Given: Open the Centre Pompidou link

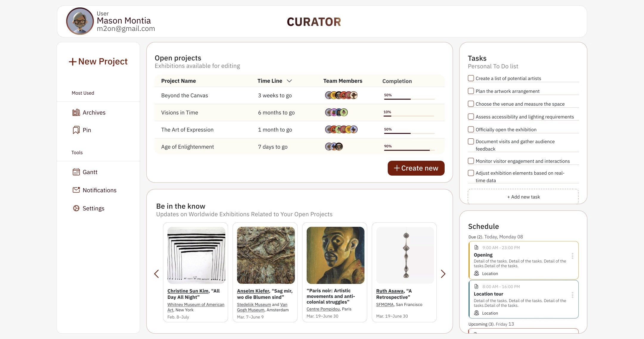Looking at the screenshot, I should point(323,309).
